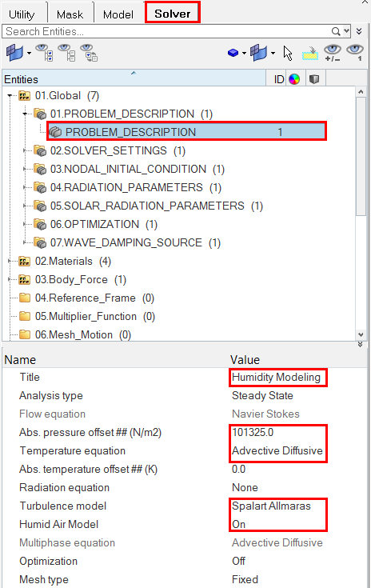Image resolution: width=371 pixels, height=588 pixels.
Task: Toggle the Optimization Off value
Action: pyautogui.click(x=239, y=561)
